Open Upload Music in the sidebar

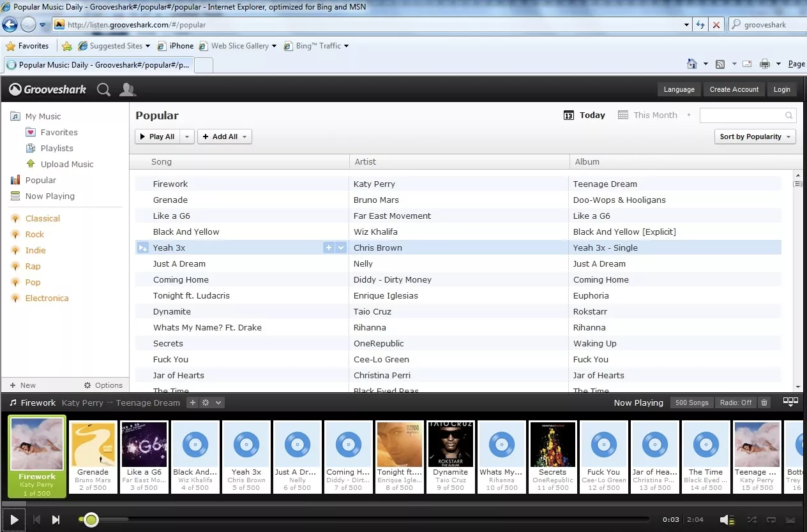pyautogui.click(x=59, y=164)
